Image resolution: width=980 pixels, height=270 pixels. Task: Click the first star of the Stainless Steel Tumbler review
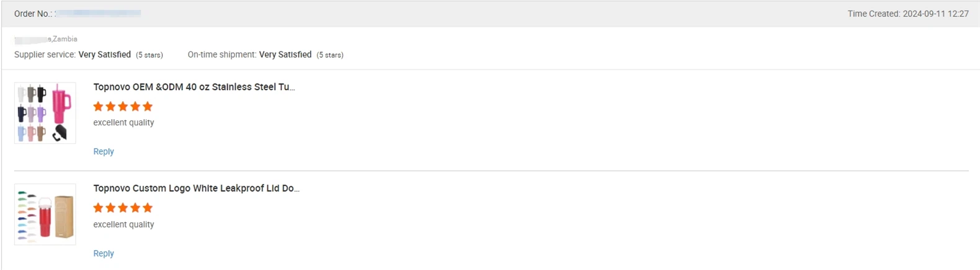98,106
